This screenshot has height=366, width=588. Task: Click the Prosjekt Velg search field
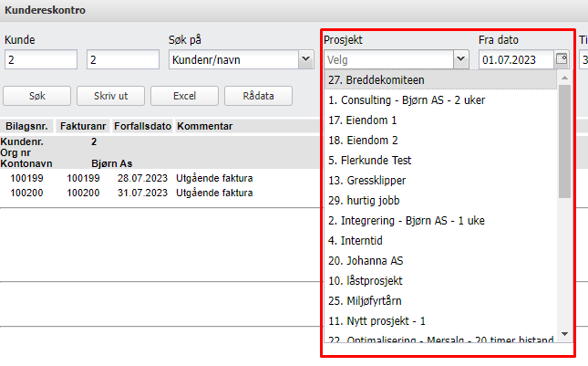pyautogui.click(x=387, y=60)
